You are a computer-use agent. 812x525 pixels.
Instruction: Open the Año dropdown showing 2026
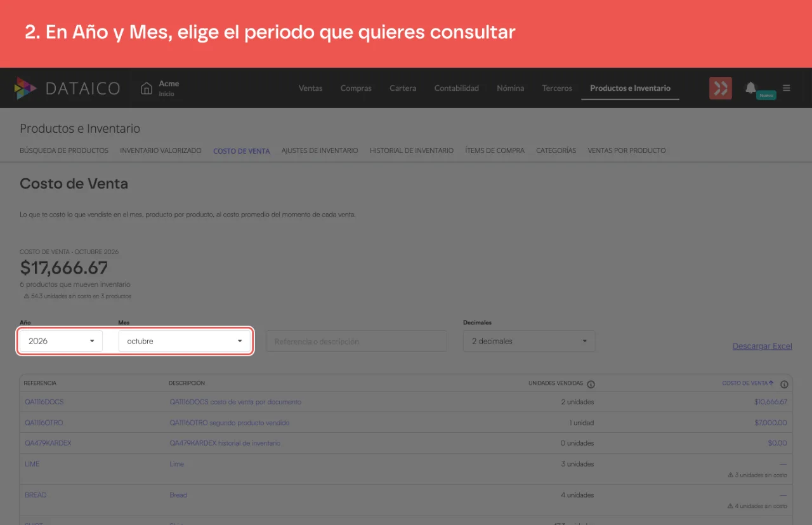61,341
